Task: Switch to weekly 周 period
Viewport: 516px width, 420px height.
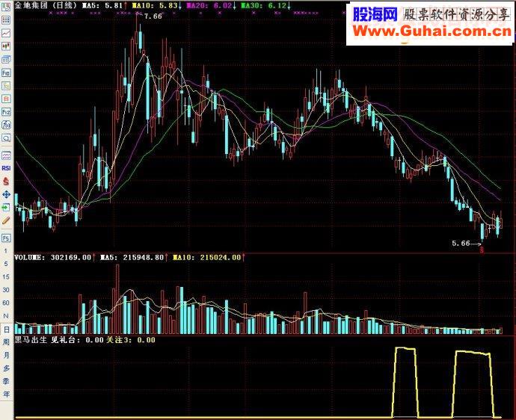Action: 6,342
